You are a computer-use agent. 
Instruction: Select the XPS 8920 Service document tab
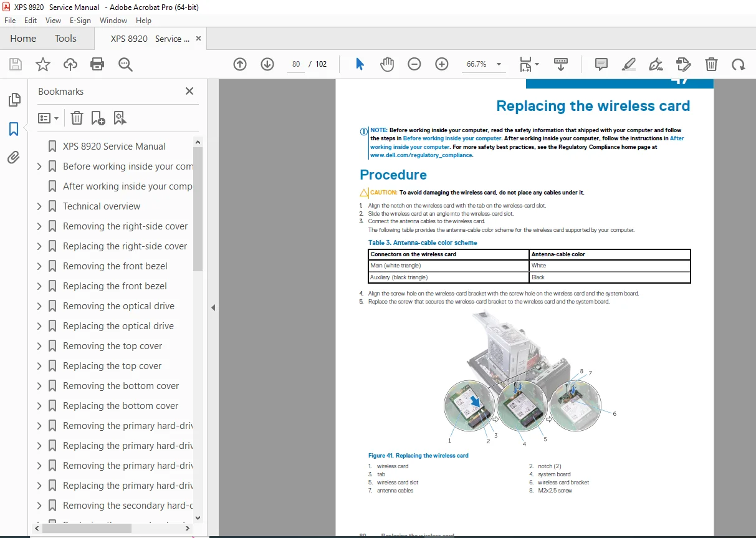(150, 39)
